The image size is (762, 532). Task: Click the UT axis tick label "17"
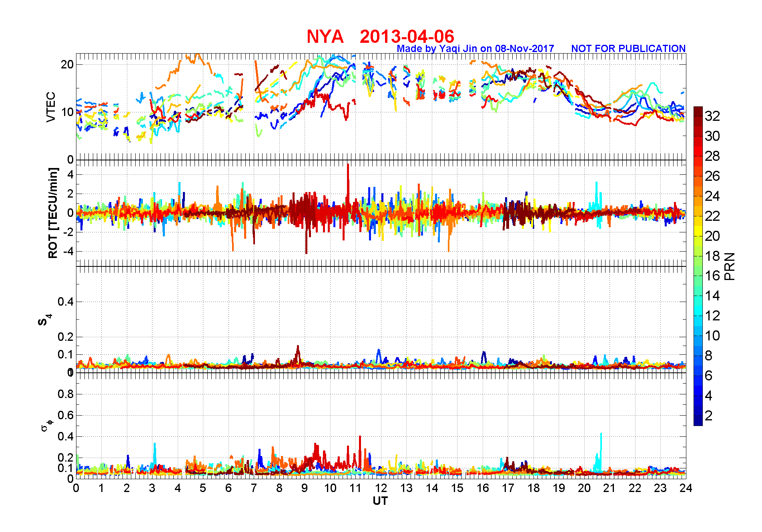(508, 488)
